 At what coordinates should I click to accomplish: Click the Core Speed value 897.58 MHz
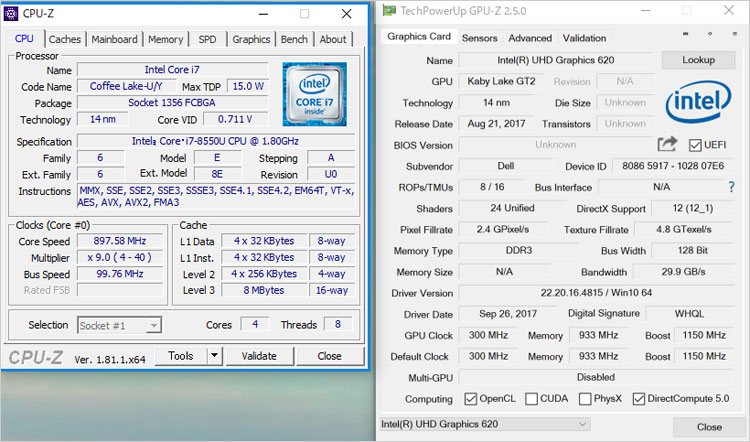(120, 241)
